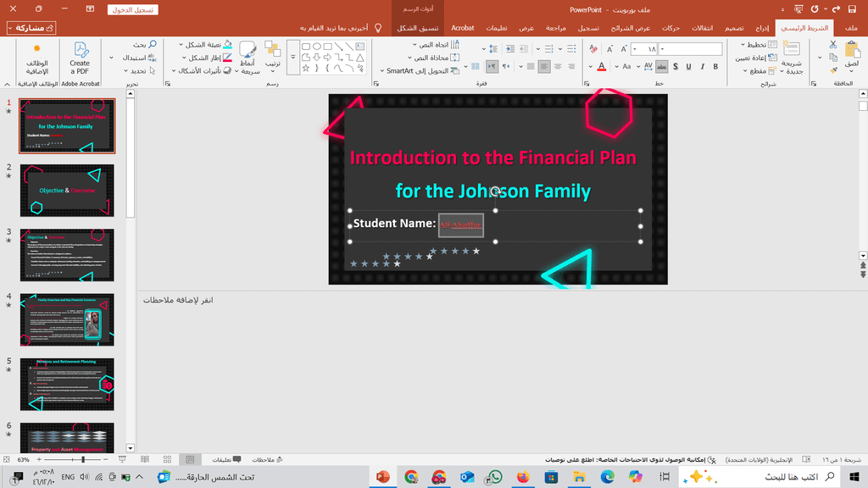Select the triangle shape in gallery
Viewport: 868px width, 488px height.
click(359, 57)
